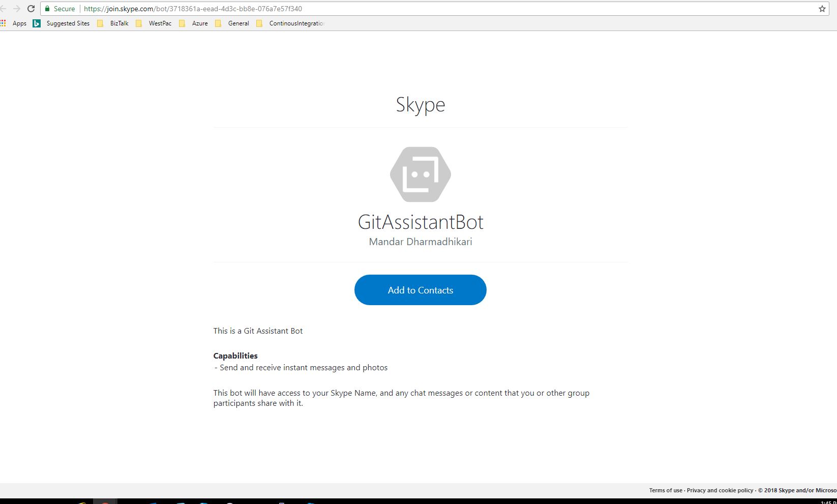Click 'Send and receive instant messages' line
This screenshot has height=504, width=837.
pyautogui.click(x=301, y=367)
